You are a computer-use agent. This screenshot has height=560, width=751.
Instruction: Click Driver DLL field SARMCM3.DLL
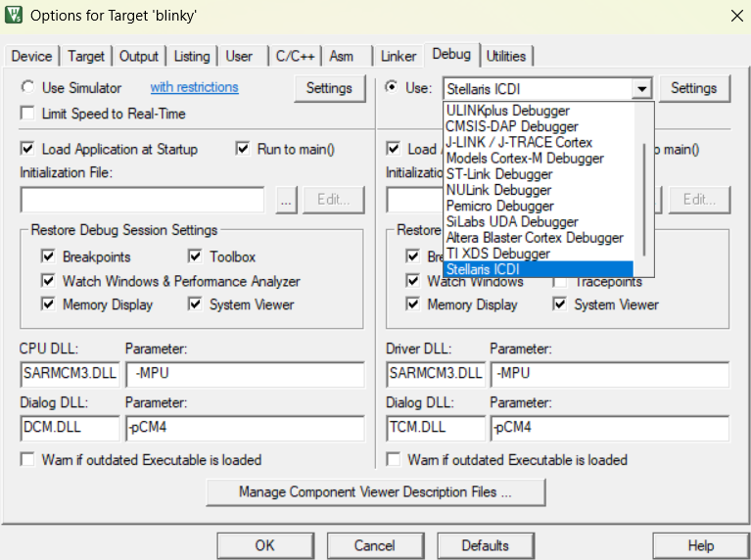(x=436, y=374)
